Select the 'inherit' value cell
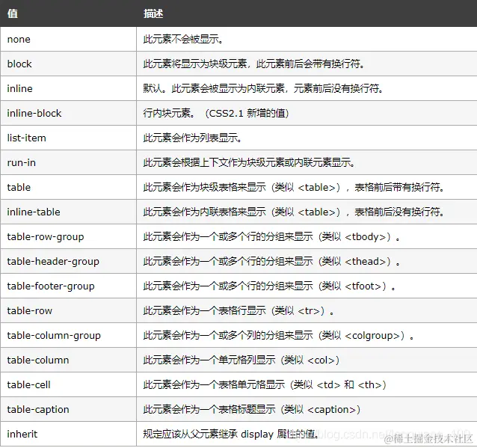The image size is (477, 448). [x=69, y=434]
